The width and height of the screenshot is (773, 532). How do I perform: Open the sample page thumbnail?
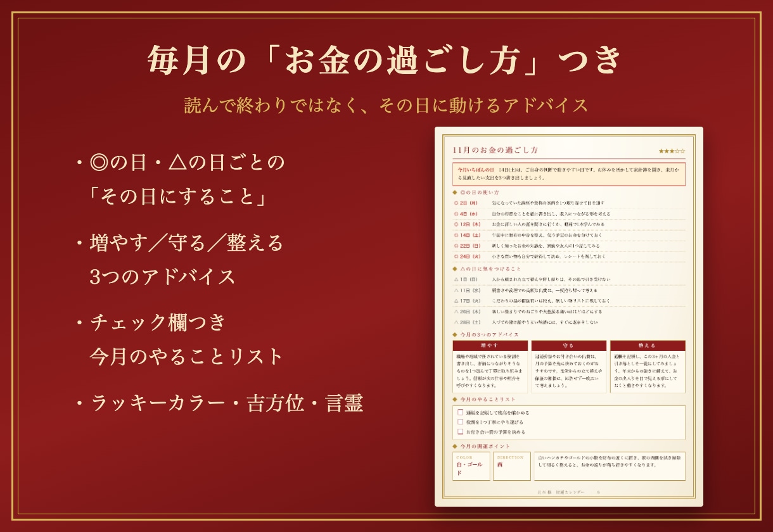(569, 317)
